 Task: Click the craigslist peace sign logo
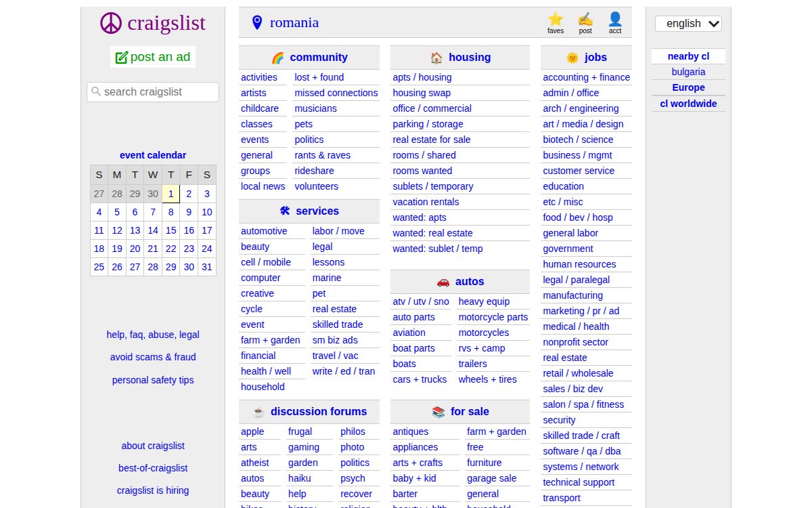[x=111, y=23]
